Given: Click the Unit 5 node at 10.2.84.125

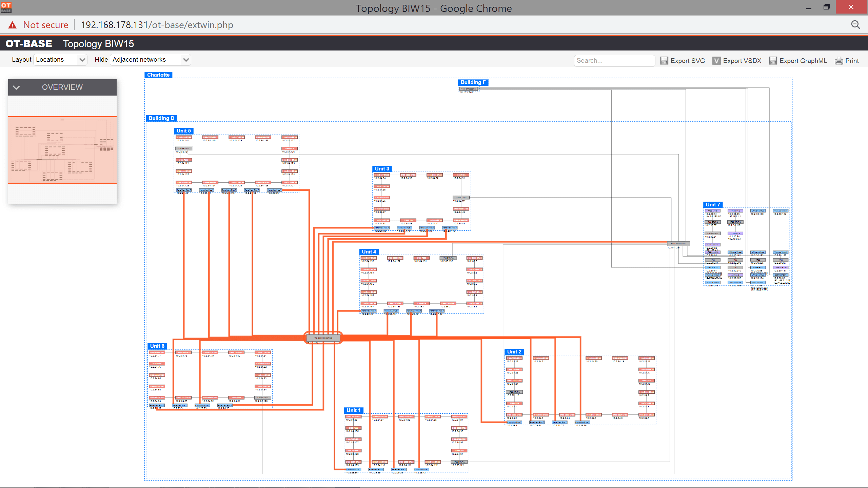Looking at the screenshot, I should point(237,182).
